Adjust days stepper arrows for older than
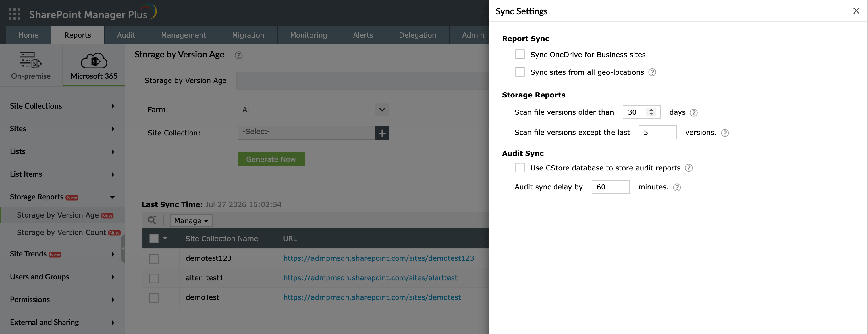Image resolution: width=868 pixels, height=334 pixels. pos(651,112)
